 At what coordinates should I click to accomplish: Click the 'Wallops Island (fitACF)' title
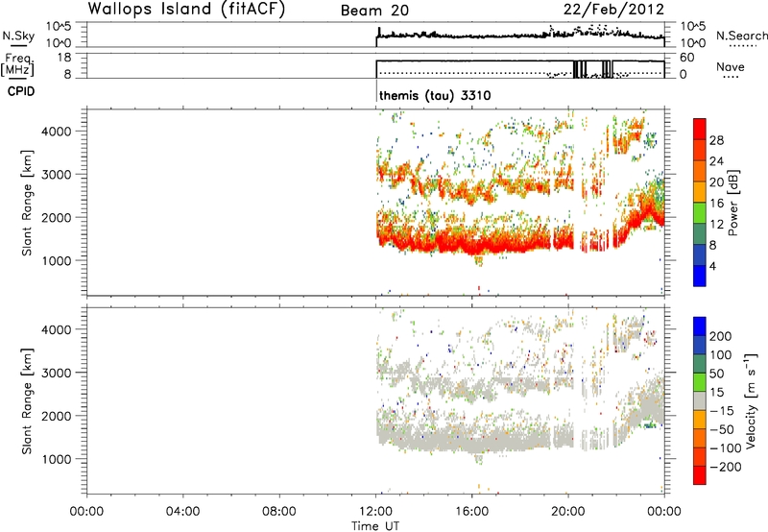click(186, 10)
